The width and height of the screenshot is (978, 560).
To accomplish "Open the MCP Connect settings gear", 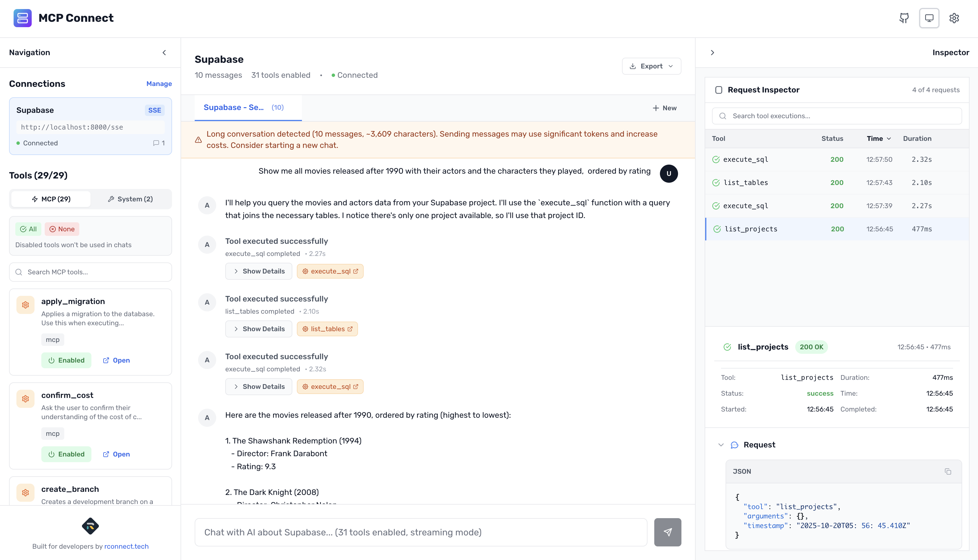I will click(955, 18).
